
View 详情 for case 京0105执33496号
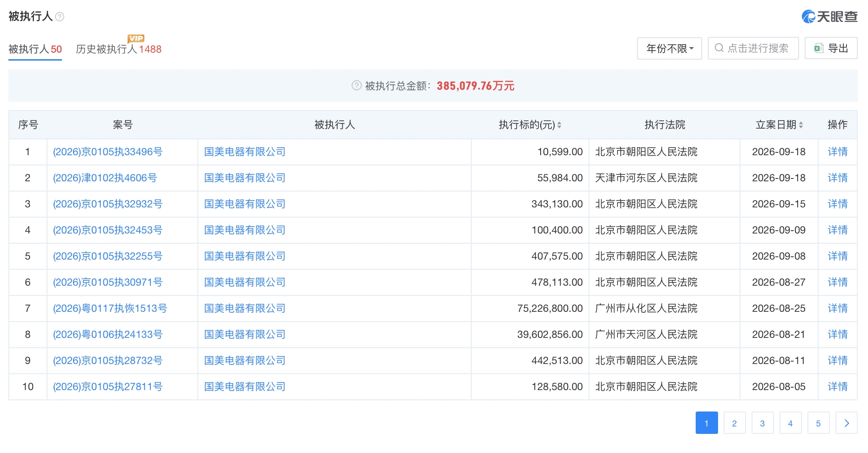coord(837,152)
